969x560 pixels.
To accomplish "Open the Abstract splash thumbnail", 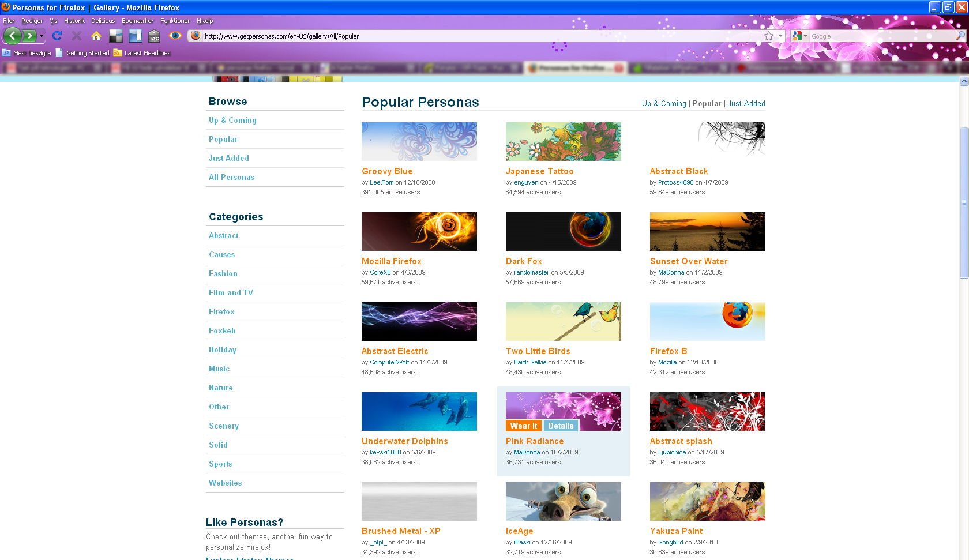I will (708, 411).
